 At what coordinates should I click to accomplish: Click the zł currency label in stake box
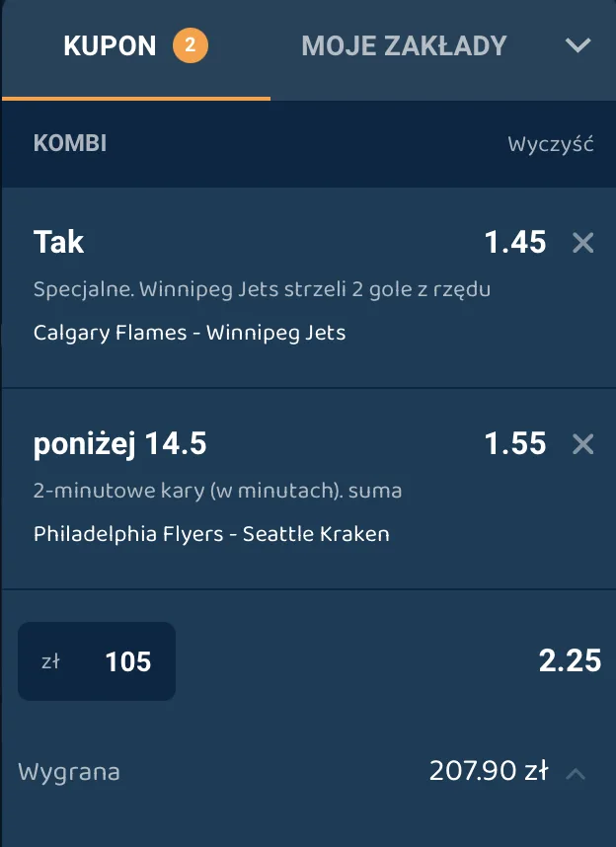click(x=50, y=661)
